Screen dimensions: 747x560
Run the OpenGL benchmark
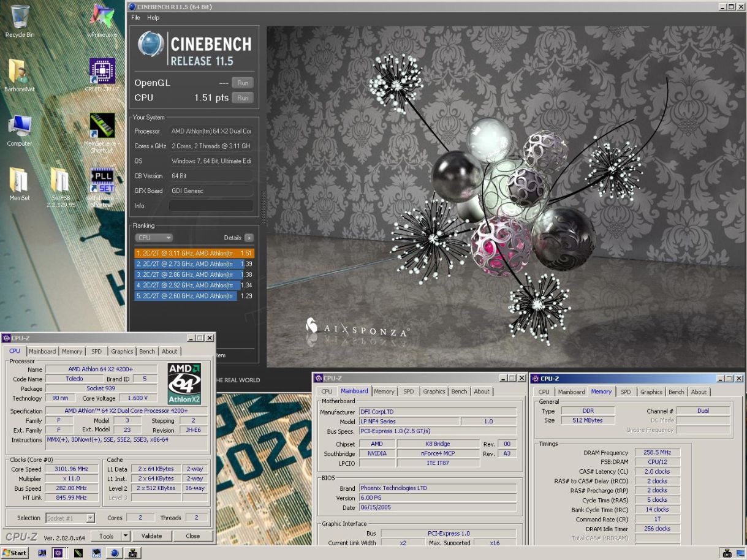click(243, 83)
